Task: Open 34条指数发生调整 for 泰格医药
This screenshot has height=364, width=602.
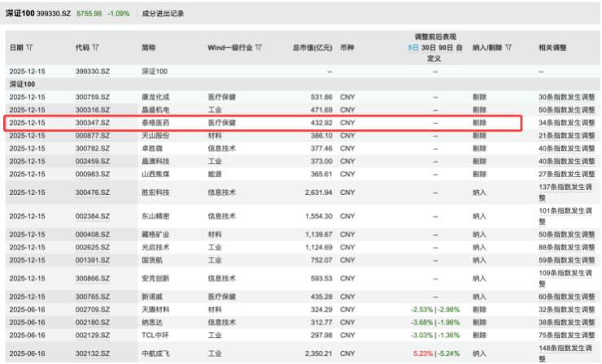Action: tap(567, 123)
